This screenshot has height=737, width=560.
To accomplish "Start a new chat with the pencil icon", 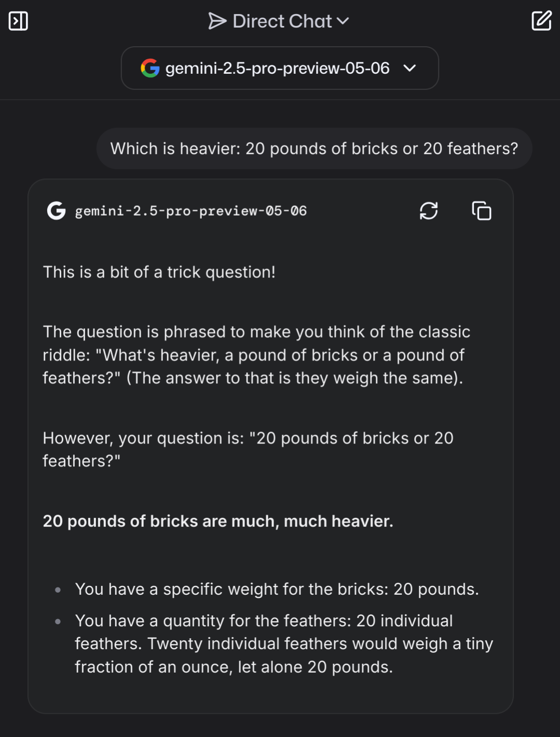I will tap(541, 21).
